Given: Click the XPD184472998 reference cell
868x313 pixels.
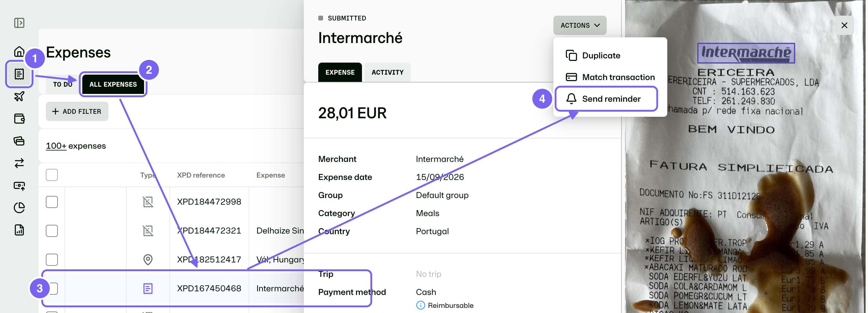Looking at the screenshot, I should click(209, 202).
